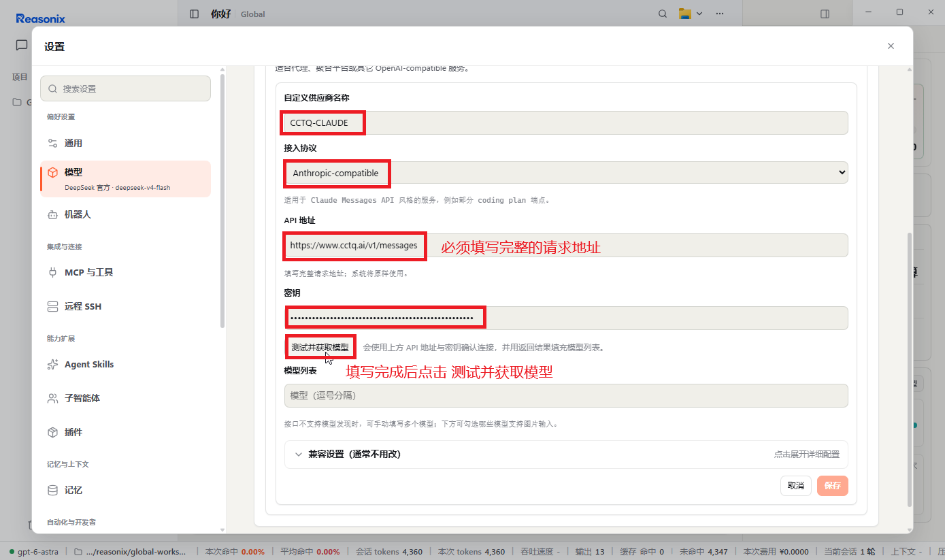
Task: Click 本次 tokens 4,360 in status bar
Action: [471, 552]
